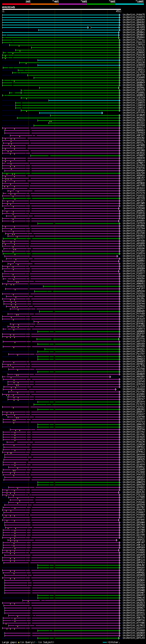The image size is (146, 644).
Task: Open hit UniRef100_A8JGP8
Action: 134,27
